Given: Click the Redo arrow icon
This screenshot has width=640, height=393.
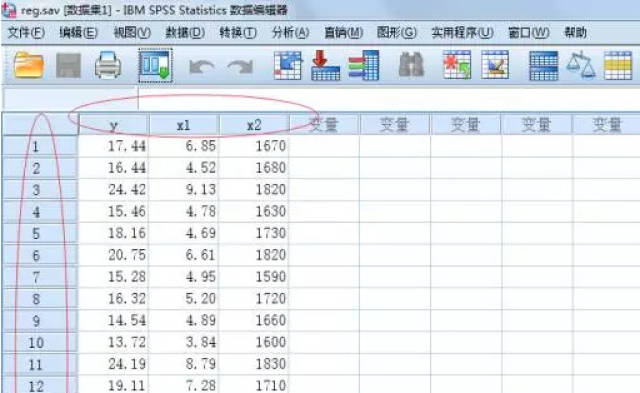Looking at the screenshot, I should 240,66.
